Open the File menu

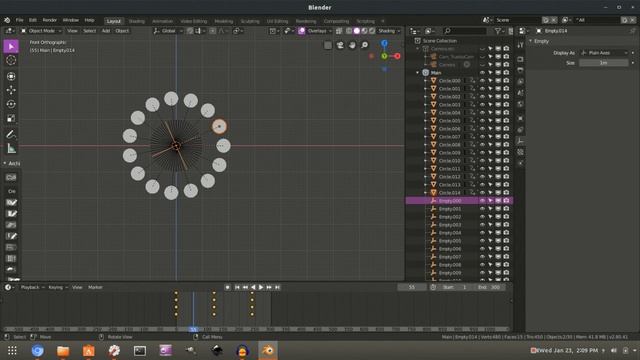pyautogui.click(x=20, y=20)
